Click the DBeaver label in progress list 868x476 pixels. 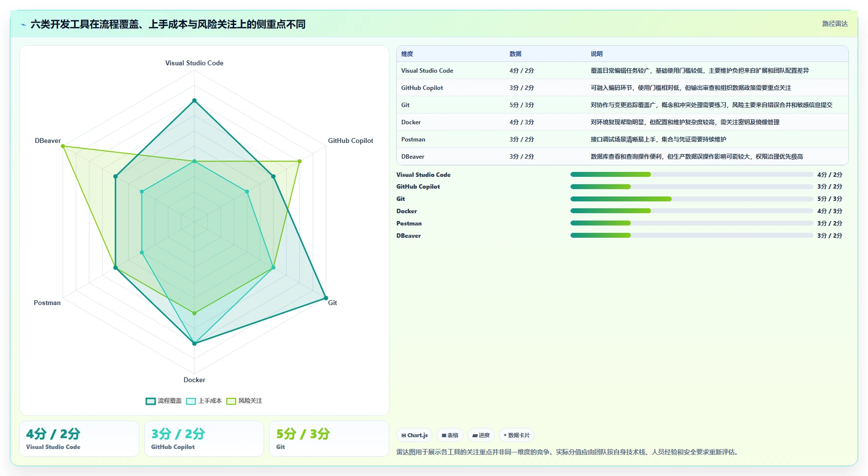pyautogui.click(x=408, y=236)
